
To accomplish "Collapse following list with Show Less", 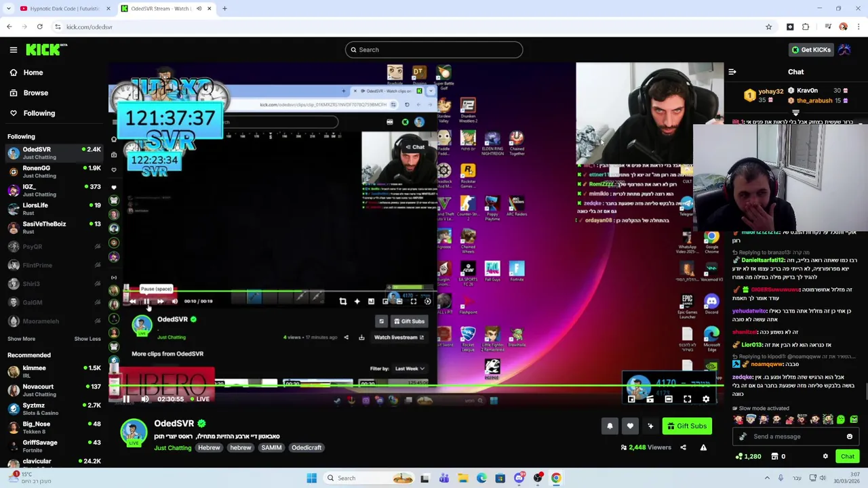I will [87, 339].
